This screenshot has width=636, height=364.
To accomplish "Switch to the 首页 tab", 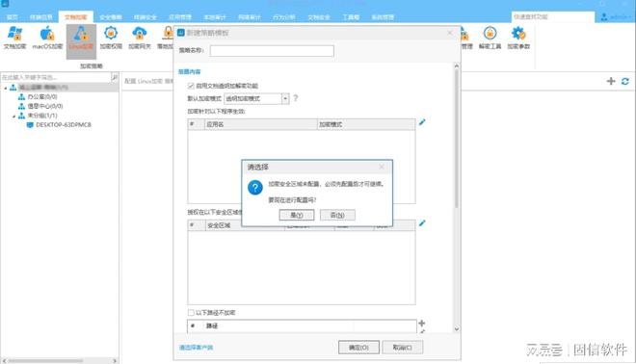I will 13,17.
